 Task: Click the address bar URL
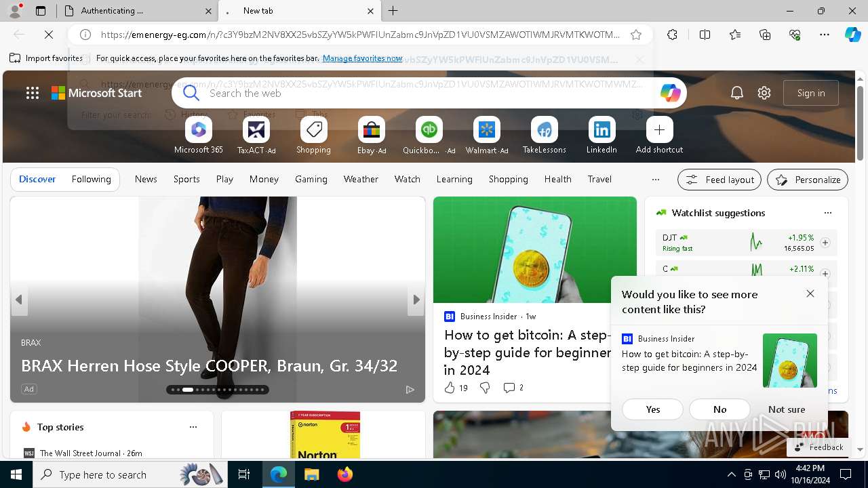(x=360, y=35)
